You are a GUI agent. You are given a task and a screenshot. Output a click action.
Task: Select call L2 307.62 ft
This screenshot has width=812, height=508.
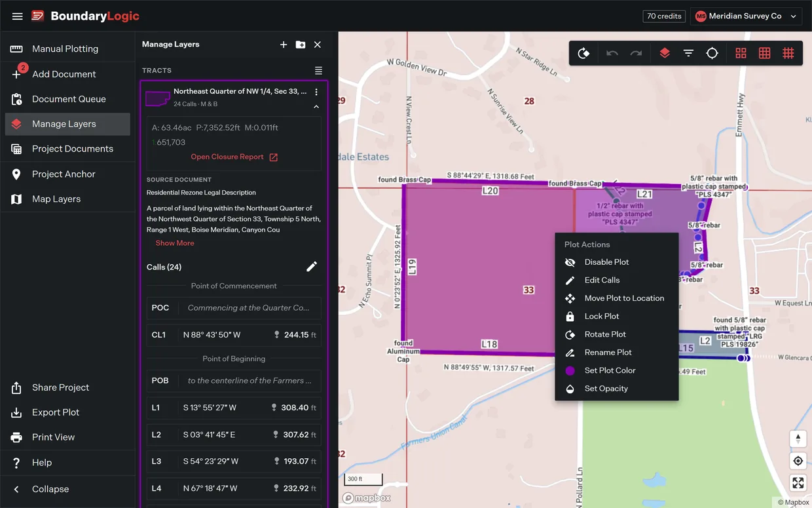pos(234,435)
